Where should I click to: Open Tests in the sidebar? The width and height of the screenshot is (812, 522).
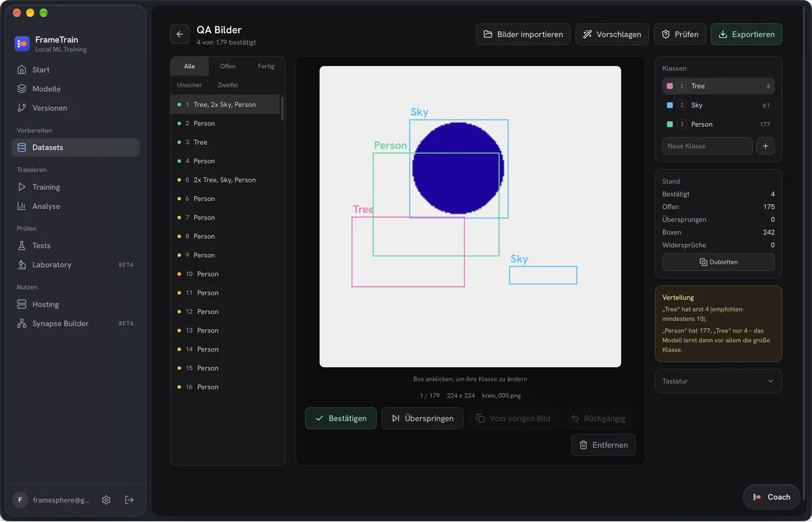pyautogui.click(x=76, y=245)
